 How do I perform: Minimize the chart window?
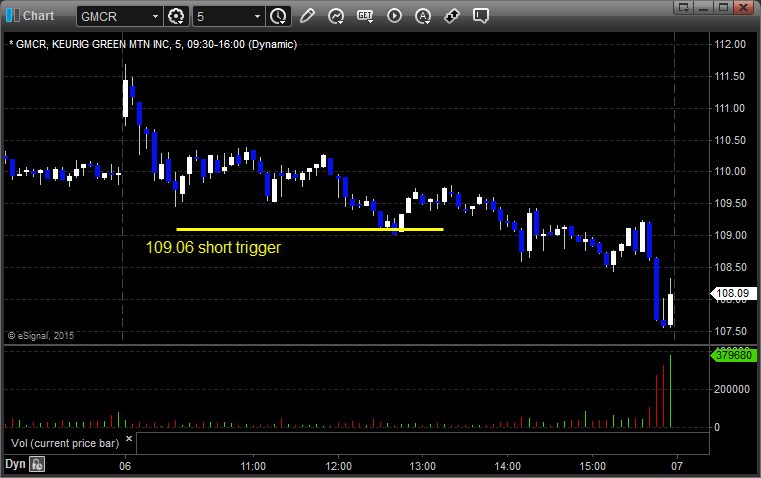coord(703,7)
